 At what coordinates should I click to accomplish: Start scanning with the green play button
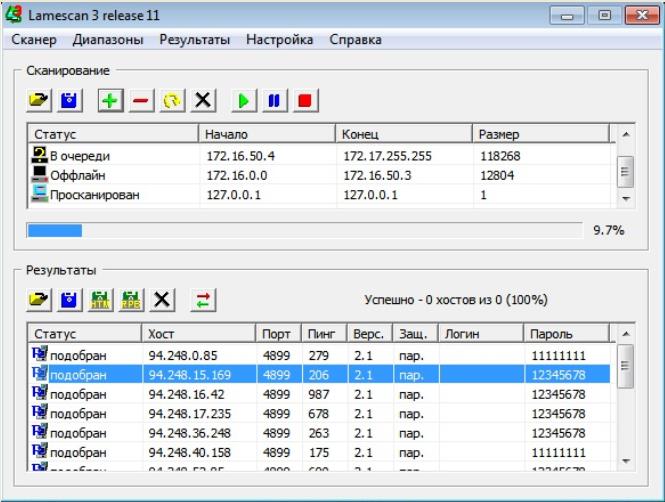[242, 100]
